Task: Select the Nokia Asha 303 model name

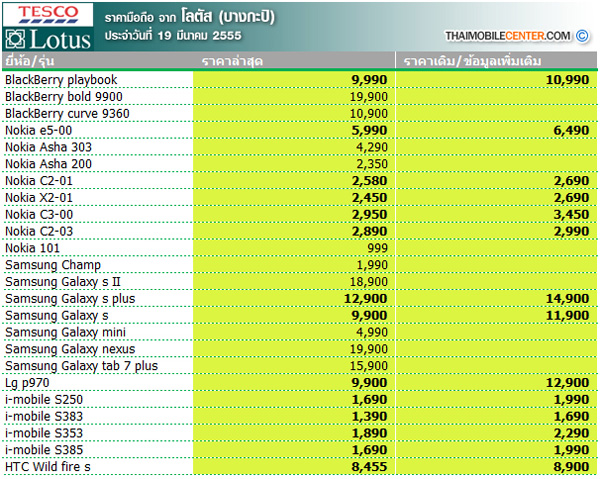Action: 49,147
